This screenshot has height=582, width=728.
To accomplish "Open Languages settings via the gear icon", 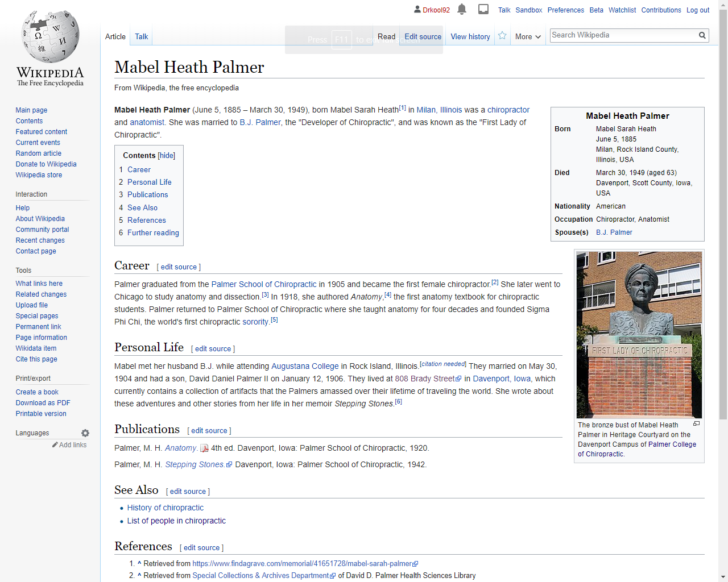I will click(85, 433).
